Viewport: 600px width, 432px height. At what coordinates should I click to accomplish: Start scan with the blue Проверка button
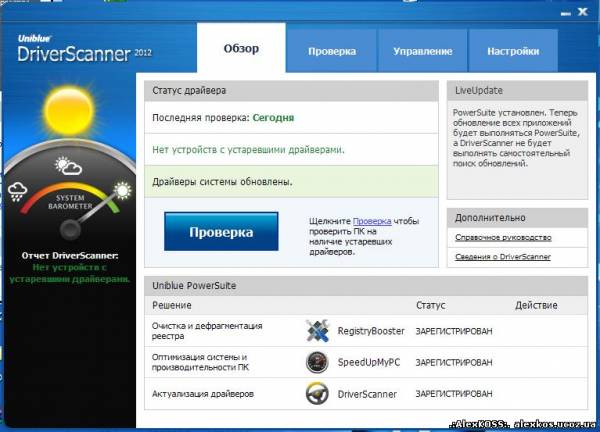(221, 231)
